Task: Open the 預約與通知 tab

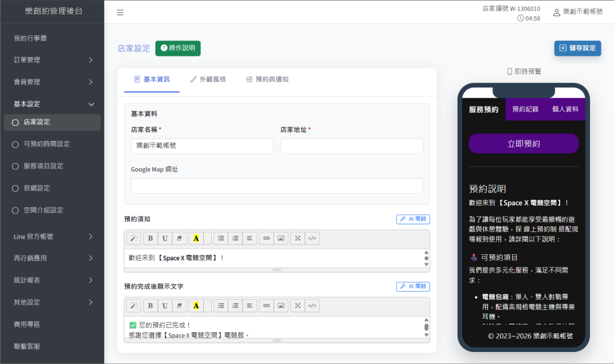Action: [267, 79]
